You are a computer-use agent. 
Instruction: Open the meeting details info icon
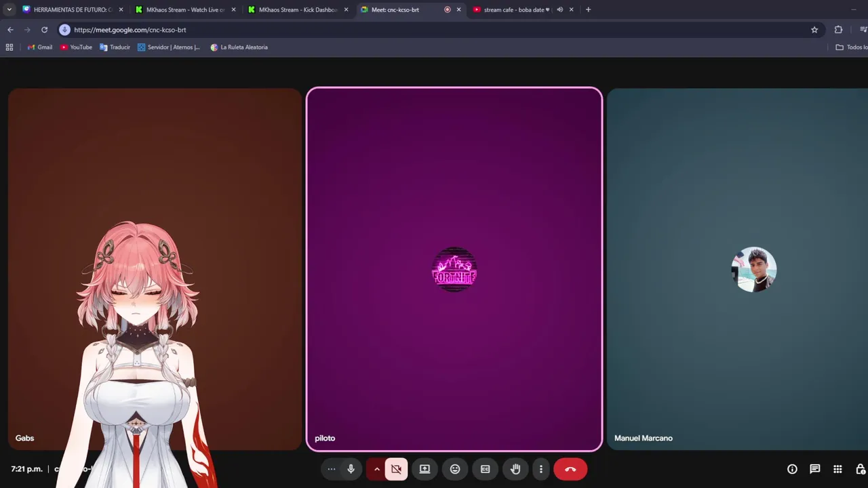[x=792, y=469]
